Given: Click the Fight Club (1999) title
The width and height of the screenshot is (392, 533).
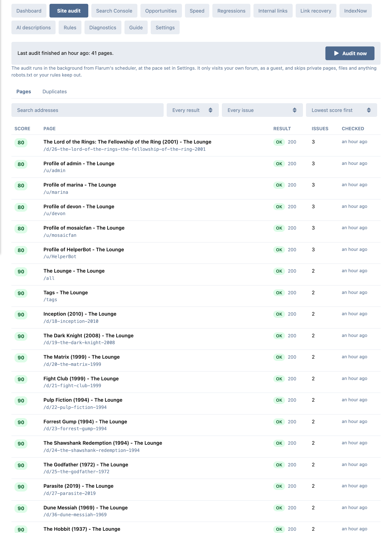Looking at the screenshot, I should point(81,378).
